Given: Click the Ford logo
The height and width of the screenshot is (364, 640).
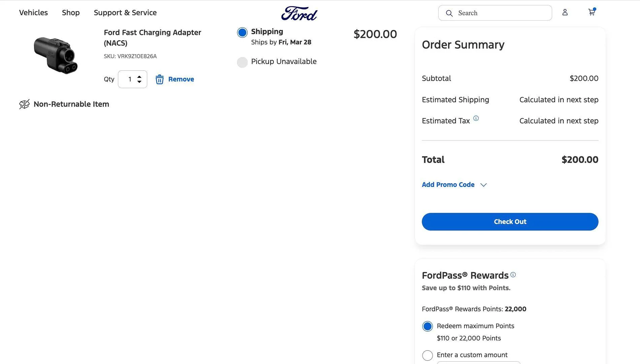Looking at the screenshot, I should [299, 13].
